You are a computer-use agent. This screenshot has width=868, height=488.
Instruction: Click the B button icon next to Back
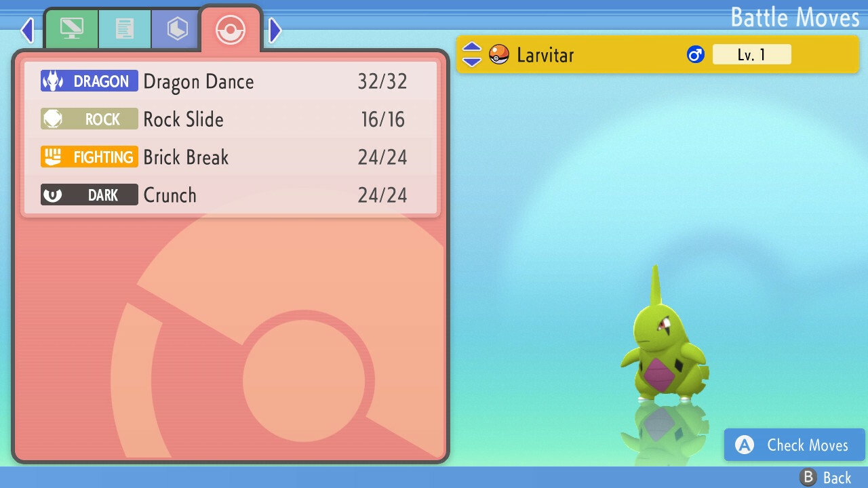pyautogui.click(x=807, y=477)
